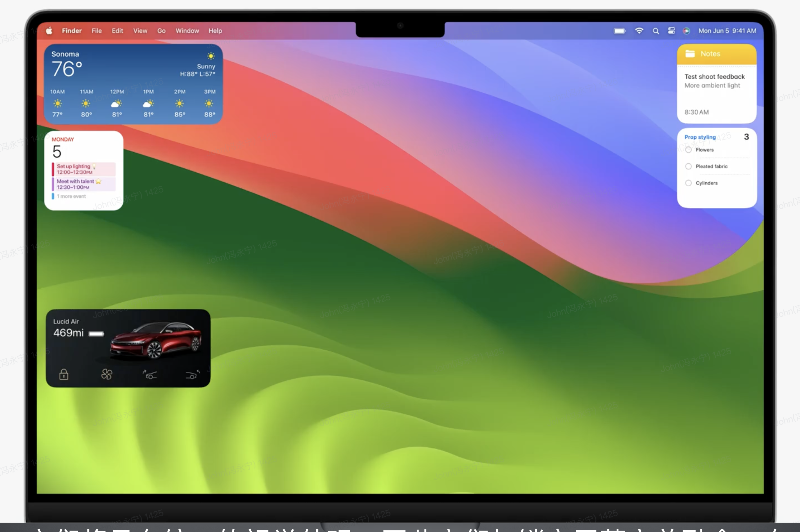The image size is (800, 532).
Task: Open the View menu
Action: pos(140,31)
